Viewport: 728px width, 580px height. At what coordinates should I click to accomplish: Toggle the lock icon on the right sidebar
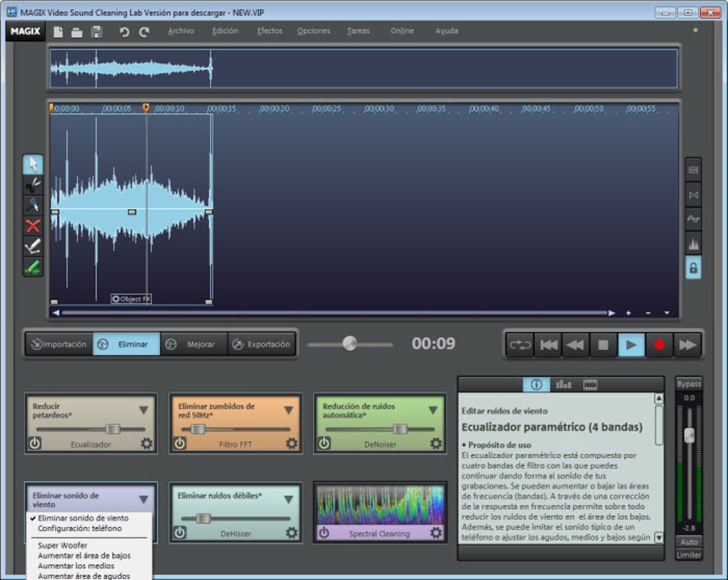692,266
